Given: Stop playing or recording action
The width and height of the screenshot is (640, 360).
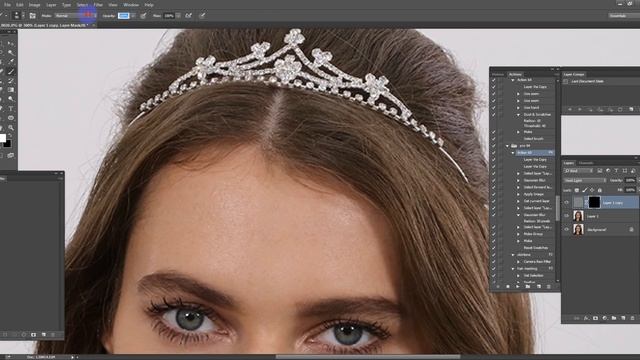Looking at the screenshot, I should [x=498, y=287].
